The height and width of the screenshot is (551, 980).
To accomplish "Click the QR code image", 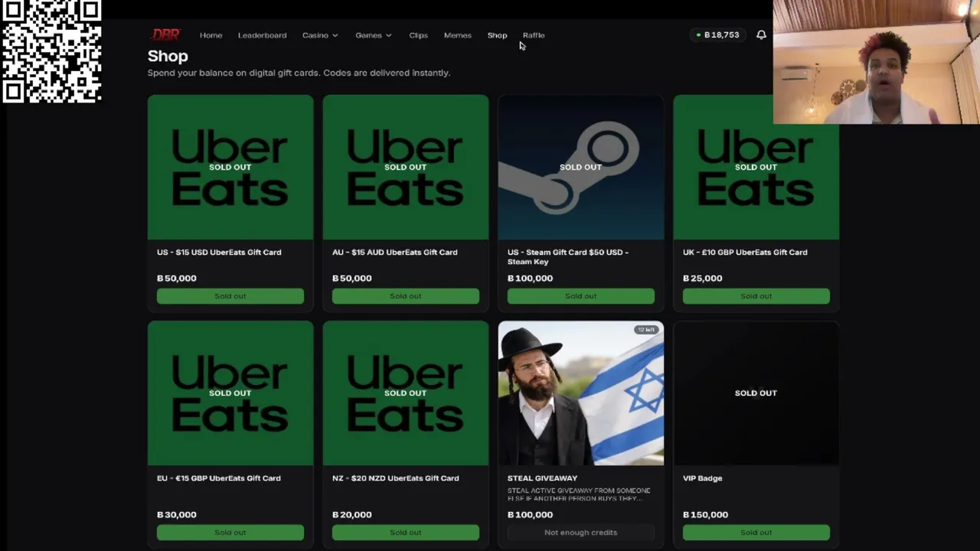I will tap(51, 51).
